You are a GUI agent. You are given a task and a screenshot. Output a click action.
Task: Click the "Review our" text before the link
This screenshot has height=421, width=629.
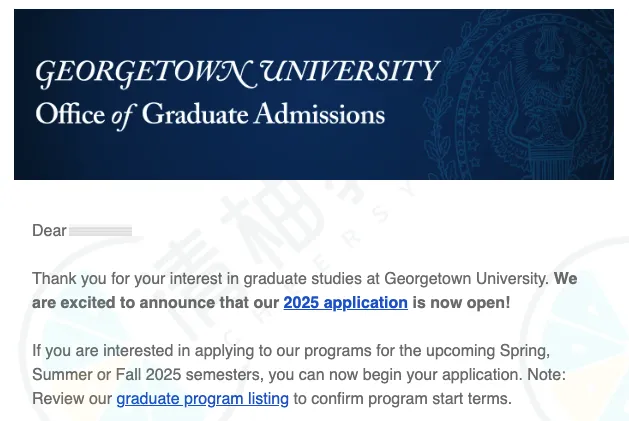[72, 399]
